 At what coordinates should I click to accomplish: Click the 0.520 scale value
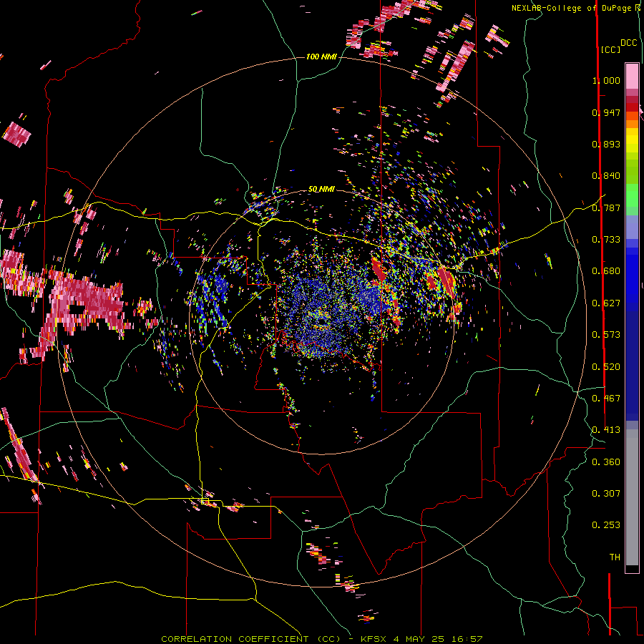click(606, 367)
